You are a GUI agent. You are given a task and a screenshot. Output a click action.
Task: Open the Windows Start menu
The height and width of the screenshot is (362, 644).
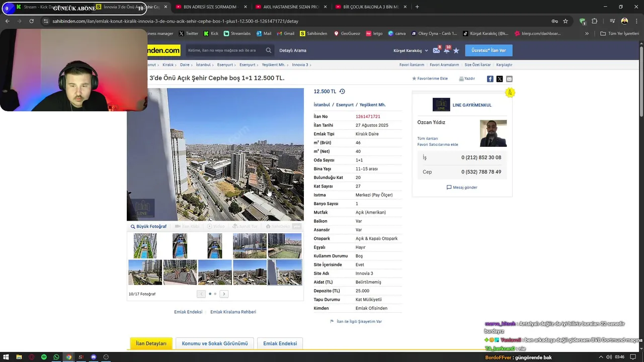7,357
